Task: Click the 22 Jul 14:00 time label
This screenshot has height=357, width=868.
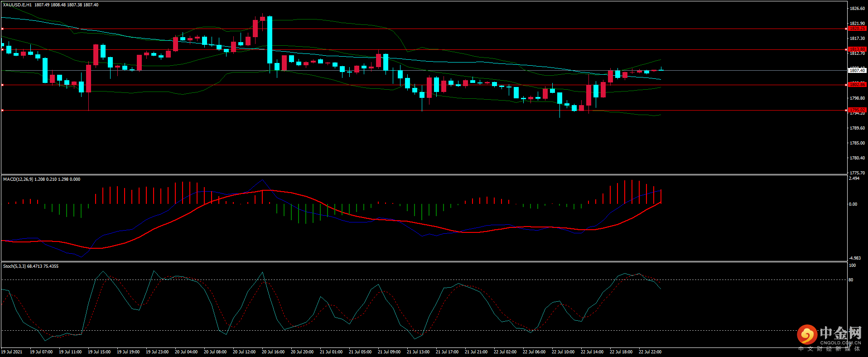Action: 592,352
